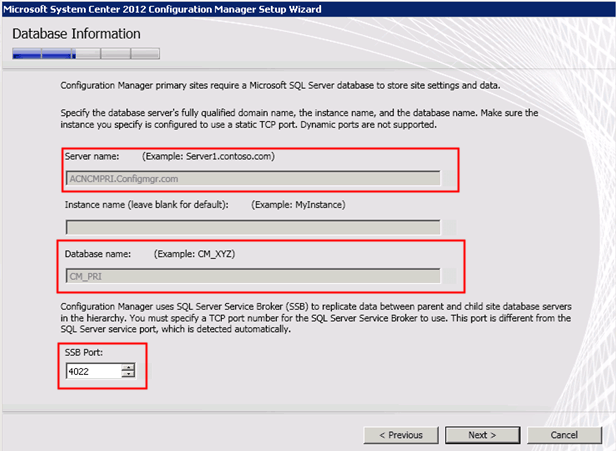
Task: Click the wizard title bar text
Action: pyautogui.click(x=162, y=9)
